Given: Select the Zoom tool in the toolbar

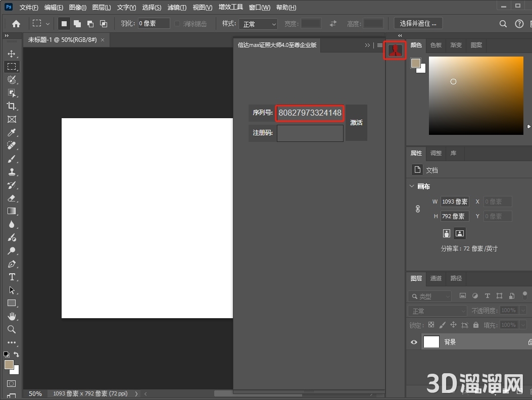Looking at the screenshot, I should 12,329.
